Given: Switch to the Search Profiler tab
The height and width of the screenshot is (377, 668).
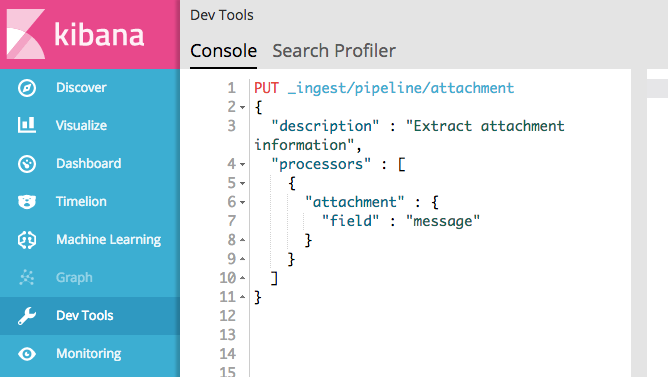Looking at the screenshot, I should point(334,51).
